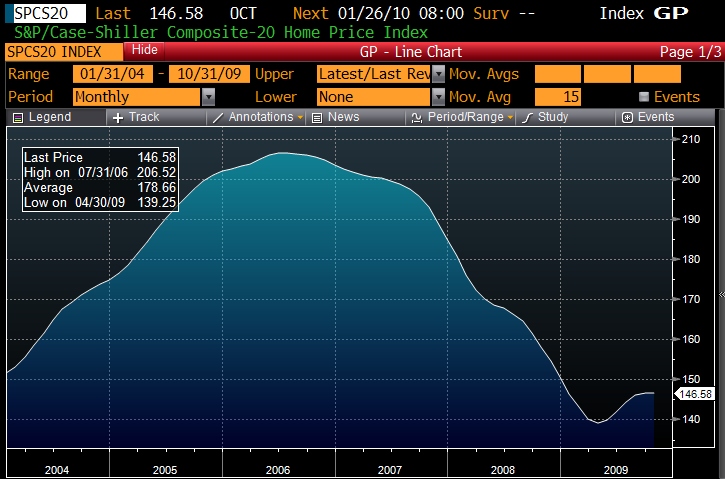Toggle the Events checkbox

[645, 97]
